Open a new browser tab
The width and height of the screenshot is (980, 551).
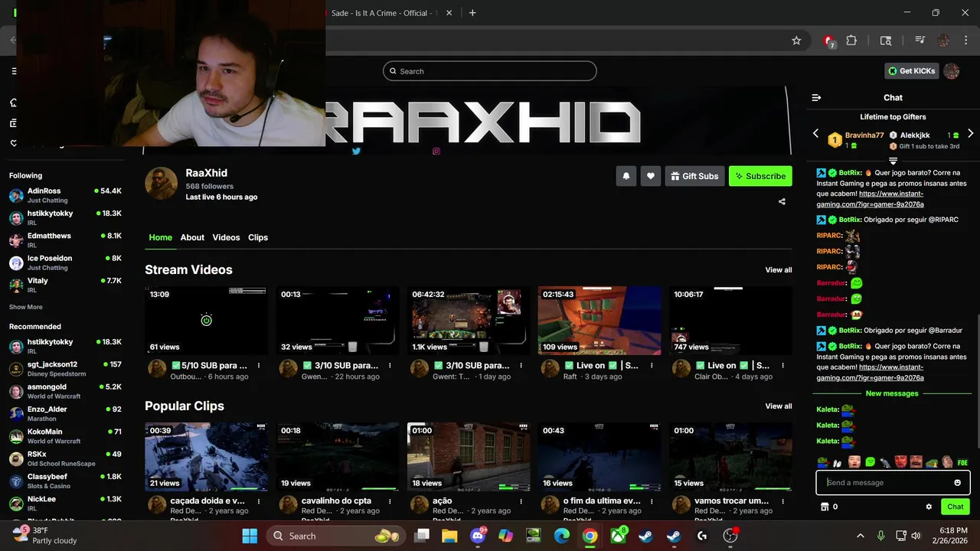[472, 13]
